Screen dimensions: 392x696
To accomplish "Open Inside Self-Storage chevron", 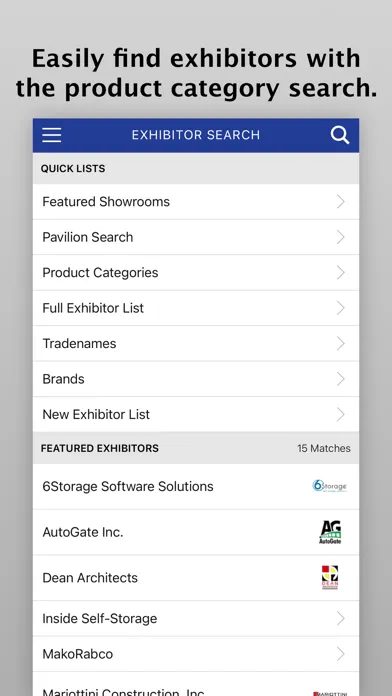I will coord(341,618).
